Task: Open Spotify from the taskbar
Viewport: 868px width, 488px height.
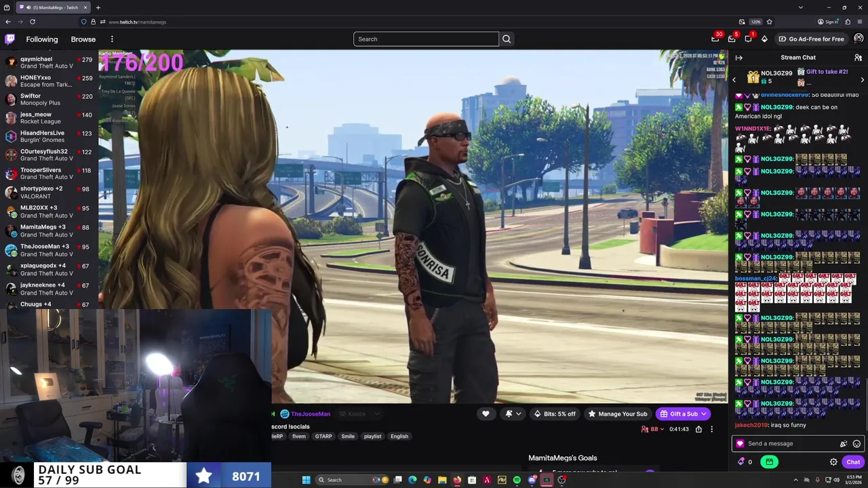Action: tap(517, 480)
